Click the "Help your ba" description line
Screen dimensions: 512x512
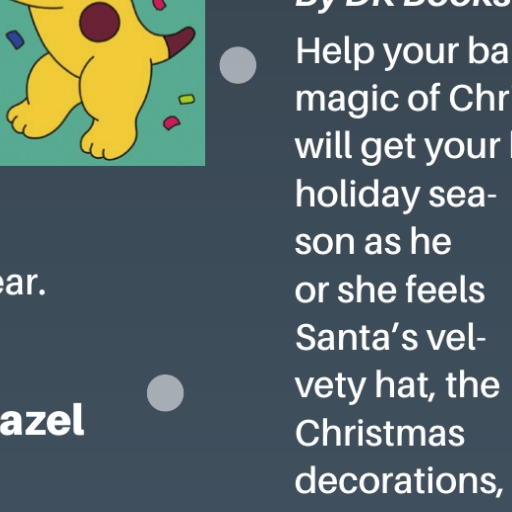tap(403, 53)
